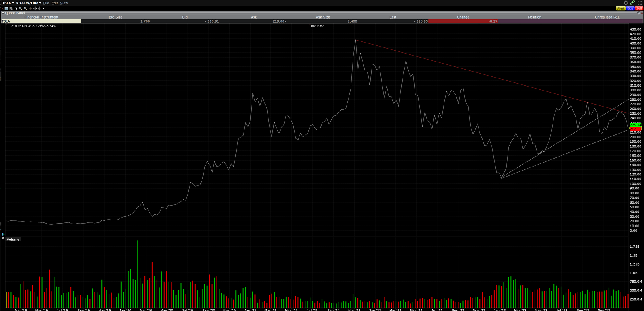
Task: Collapse the Quote Panel section
Action: coord(3,13)
